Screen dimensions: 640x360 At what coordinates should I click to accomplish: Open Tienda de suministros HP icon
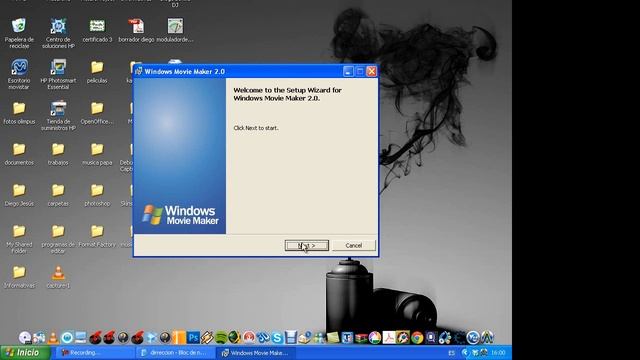tap(58, 116)
